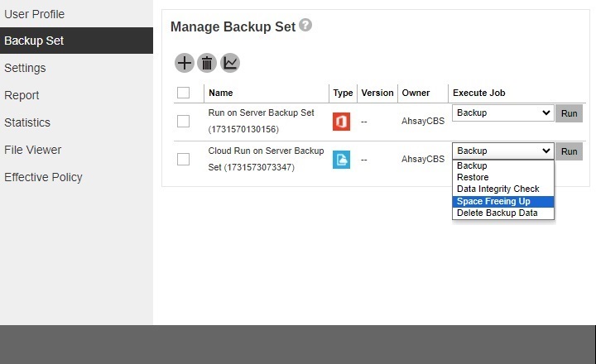Toggle the select-all checkbox in table header
The image size is (596, 364).
184,93
